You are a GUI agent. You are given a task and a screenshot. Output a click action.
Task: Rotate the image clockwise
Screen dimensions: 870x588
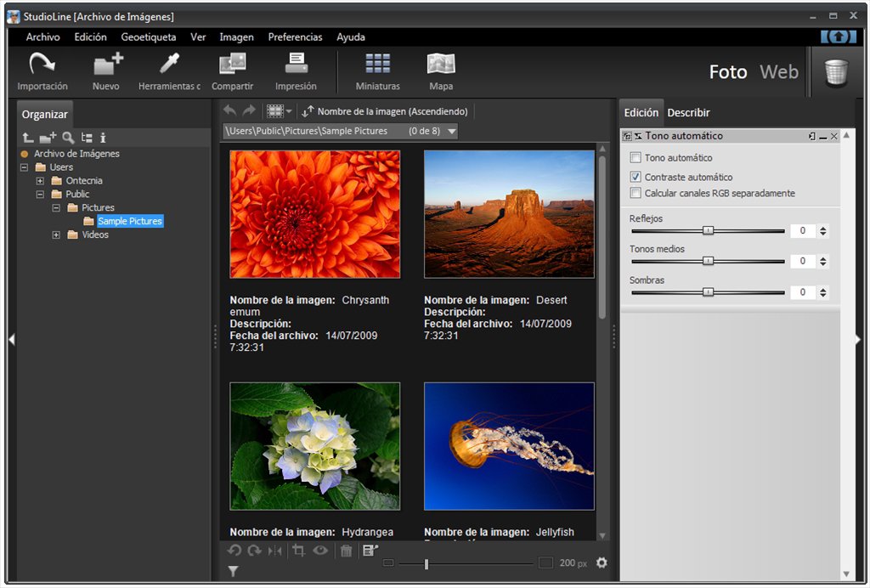point(254,551)
